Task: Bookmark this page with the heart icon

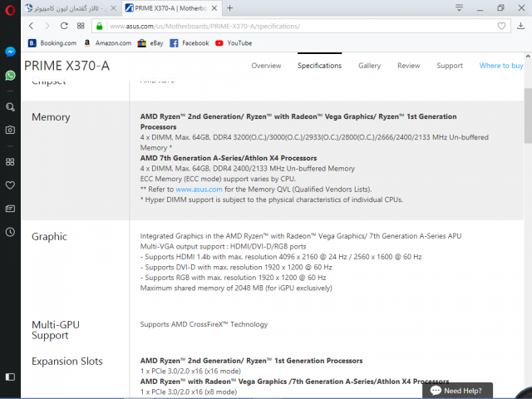Action: [501, 26]
